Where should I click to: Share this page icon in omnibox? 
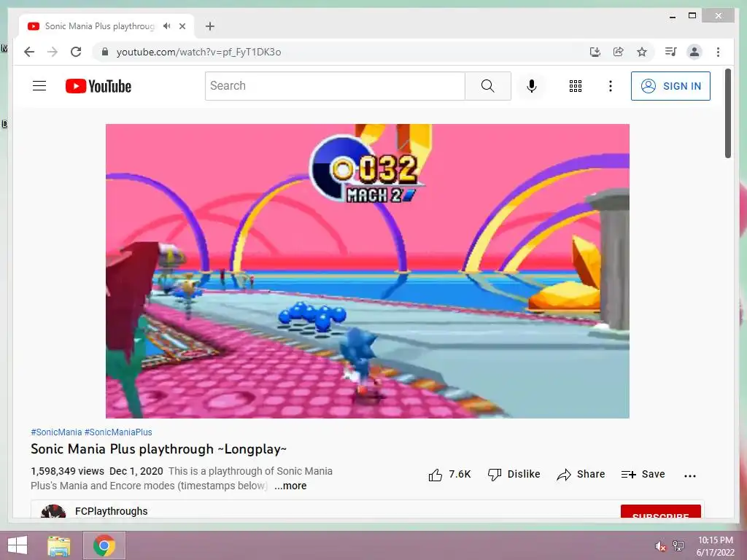point(619,52)
